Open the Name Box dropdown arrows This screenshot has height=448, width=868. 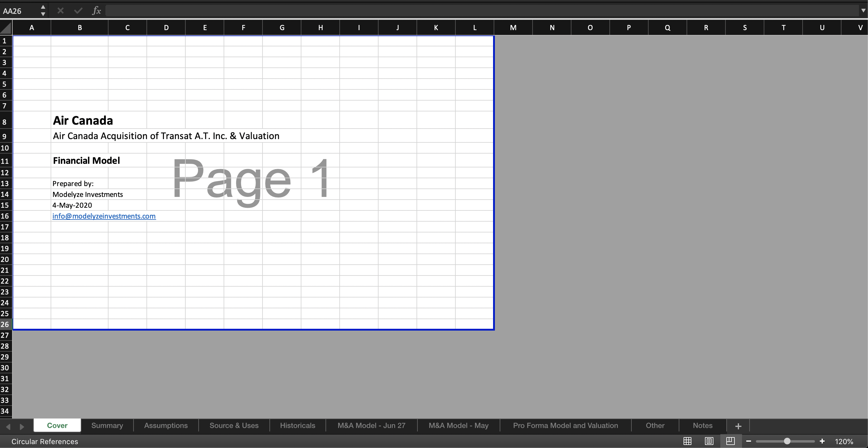point(43,11)
